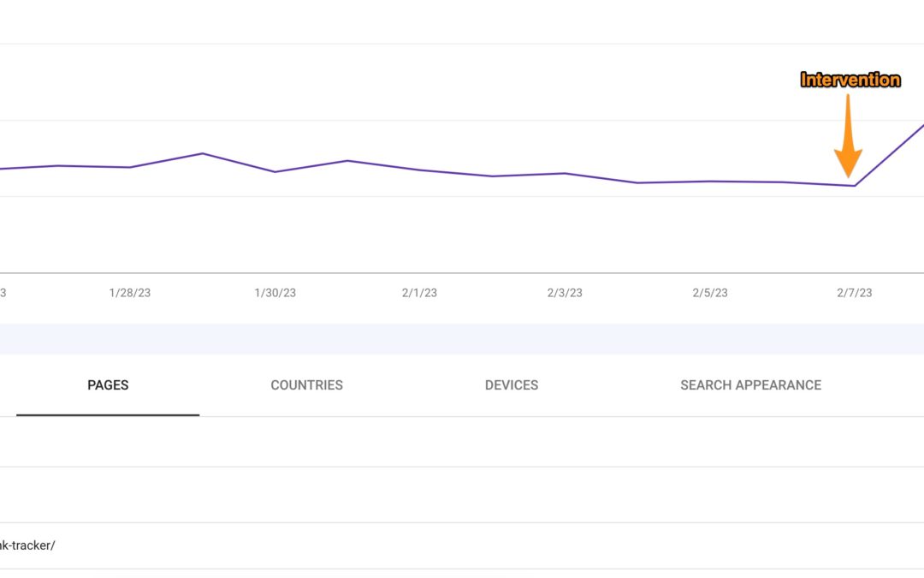Select the currently active PAGES tab
The width and height of the screenshot is (924, 578).
[x=108, y=385]
